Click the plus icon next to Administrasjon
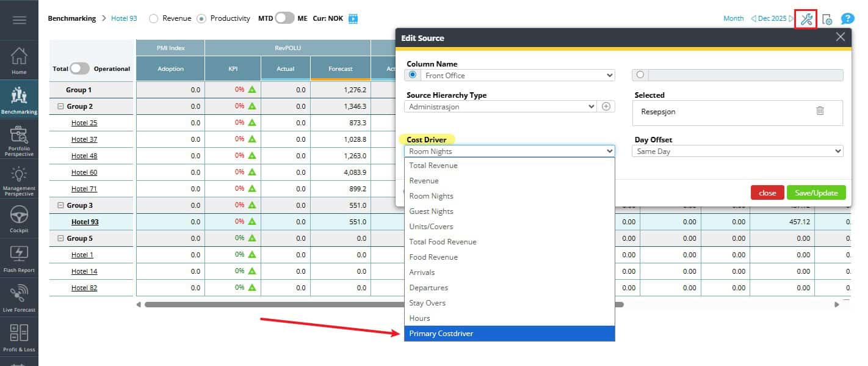 coord(606,106)
